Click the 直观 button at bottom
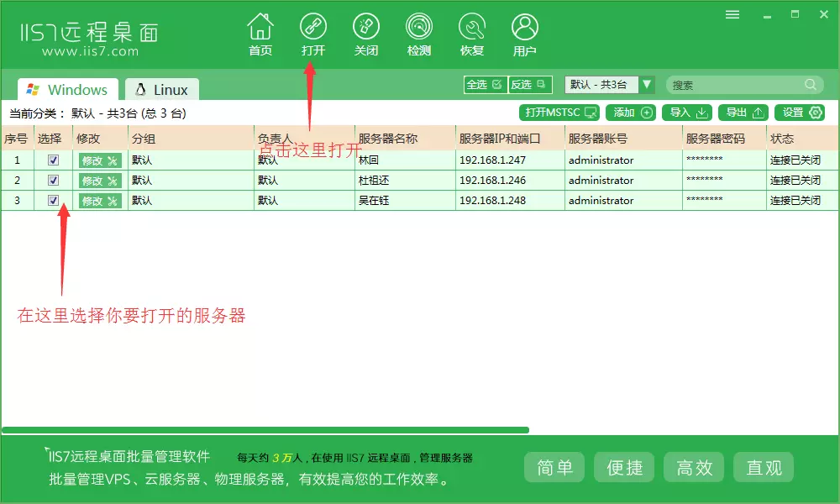Image resolution: width=840 pixels, height=504 pixels. pos(764,467)
